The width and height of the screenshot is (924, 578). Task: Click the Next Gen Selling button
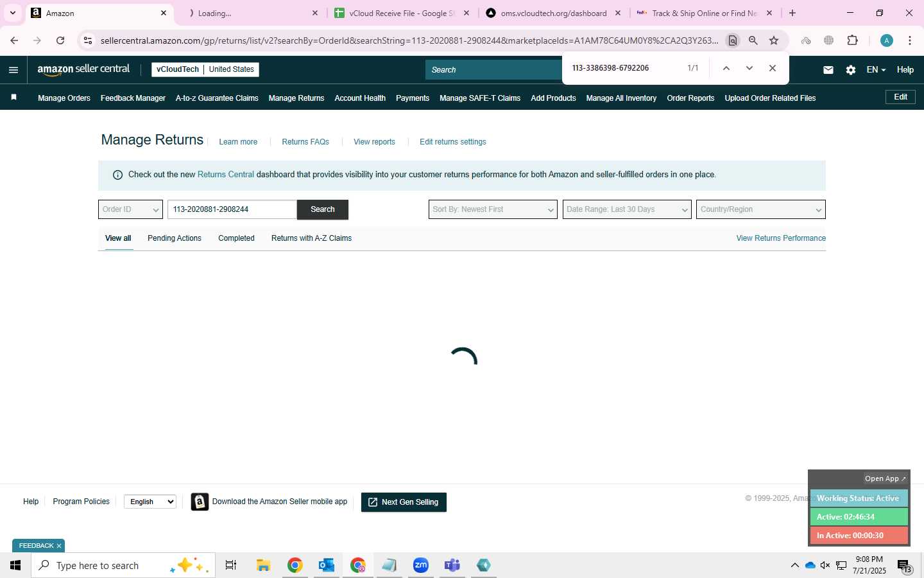point(404,502)
